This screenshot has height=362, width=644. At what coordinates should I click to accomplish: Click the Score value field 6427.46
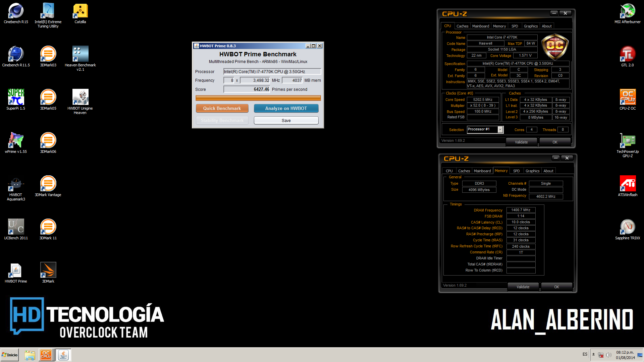pyautogui.click(x=247, y=89)
